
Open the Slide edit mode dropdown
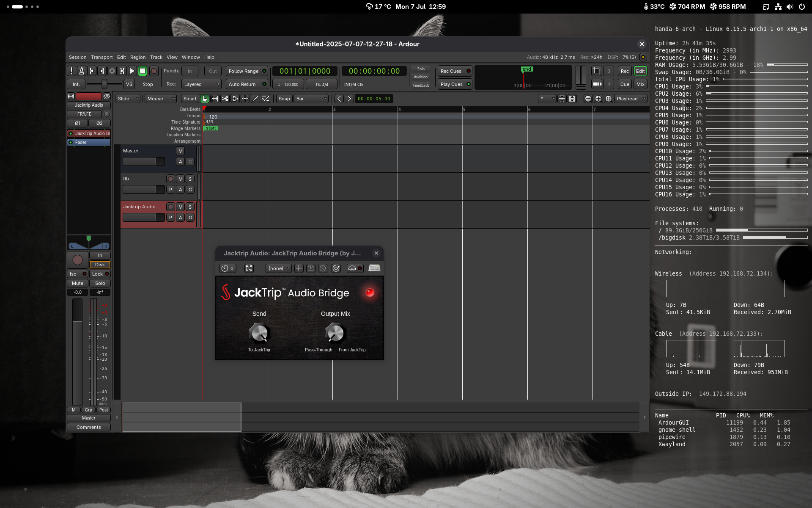[128, 99]
